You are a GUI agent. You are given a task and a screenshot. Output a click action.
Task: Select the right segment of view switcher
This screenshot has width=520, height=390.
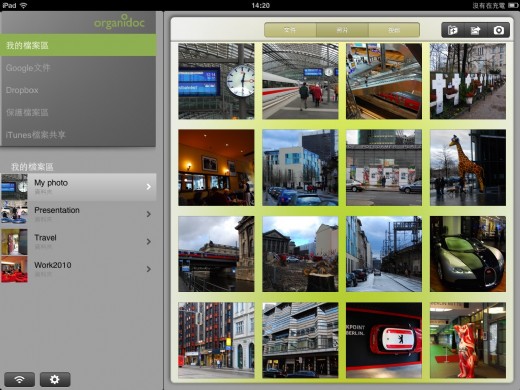pos(394,30)
